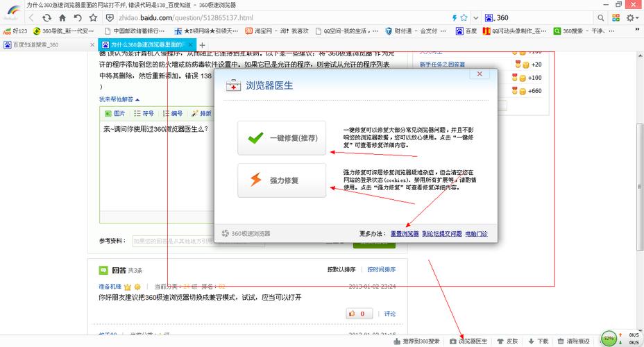The width and height of the screenshot is (644, 347).
Task: Click the 360 rainbow browser logo
Action: pyautogui.click(x=13, y=12)
